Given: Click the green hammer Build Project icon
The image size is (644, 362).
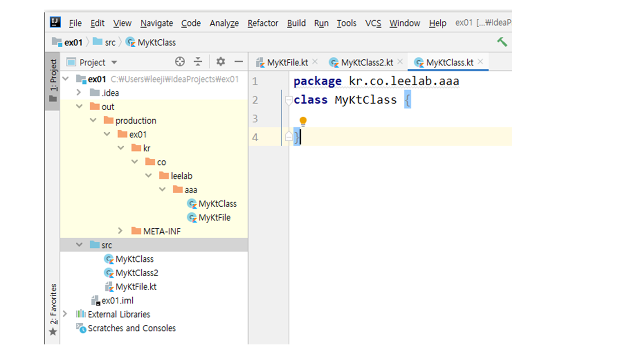Looking at the screenshot, I should pyautogui.click(x=502, y=42).
